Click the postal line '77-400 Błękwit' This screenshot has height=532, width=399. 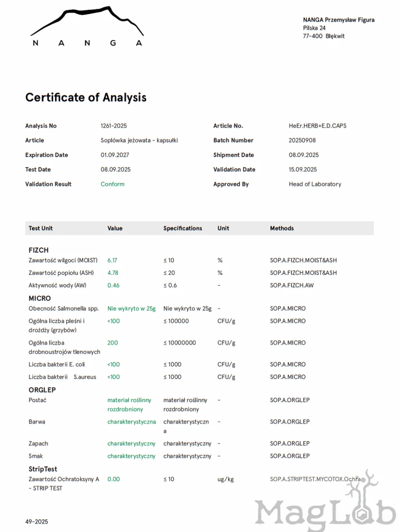324,36
